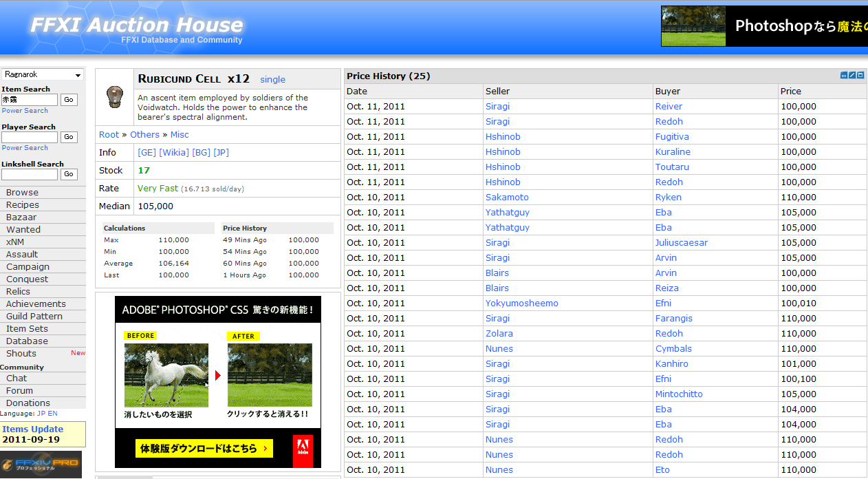This screenshot has height=479, width=868.
Task: Click the Rubicund Cell item icon
Action: pyautogui.click(x=114, y=97)
